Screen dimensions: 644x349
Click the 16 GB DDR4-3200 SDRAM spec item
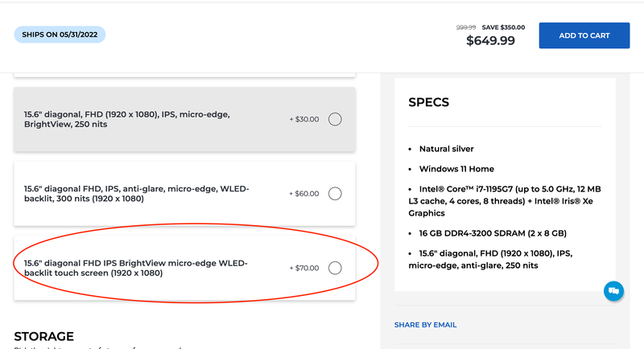click(x=493, y=233)
